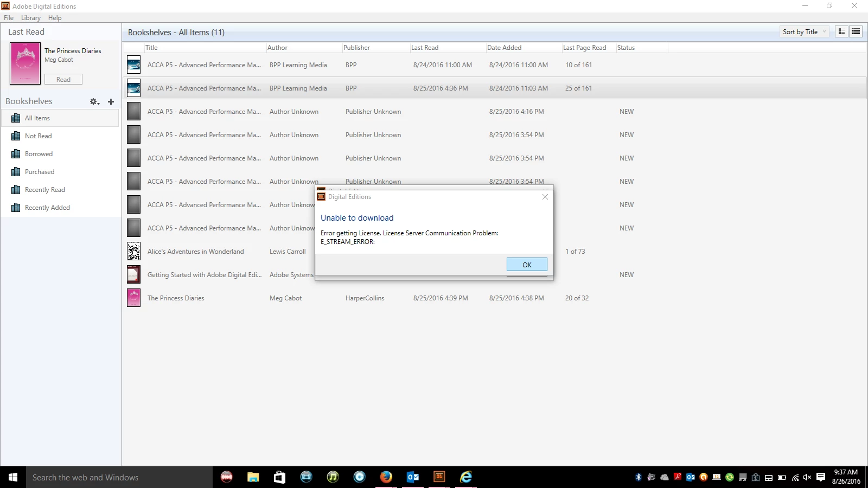Click the Bluetooth tray icon

click(x=639, y=477)
